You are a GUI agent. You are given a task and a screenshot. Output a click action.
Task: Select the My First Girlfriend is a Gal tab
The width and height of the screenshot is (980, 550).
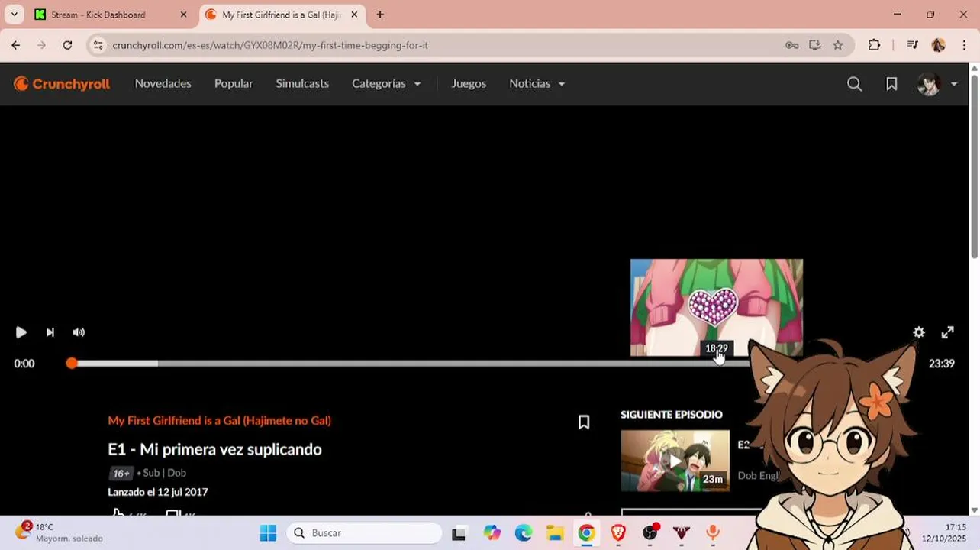[x=281, y=15]
